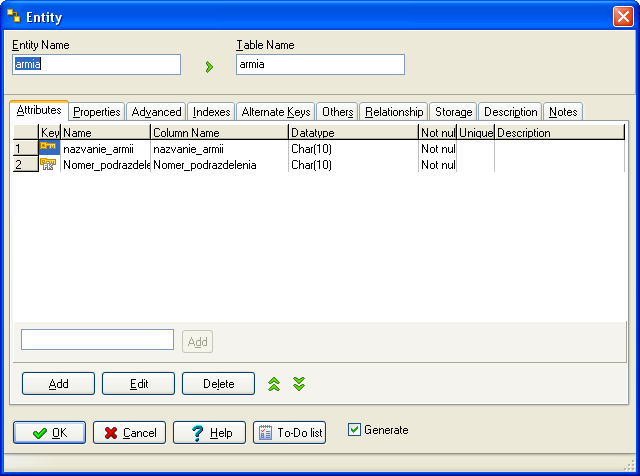Select row 1 header in the attributes grid

pyautogui.click(x=26, y=148)
